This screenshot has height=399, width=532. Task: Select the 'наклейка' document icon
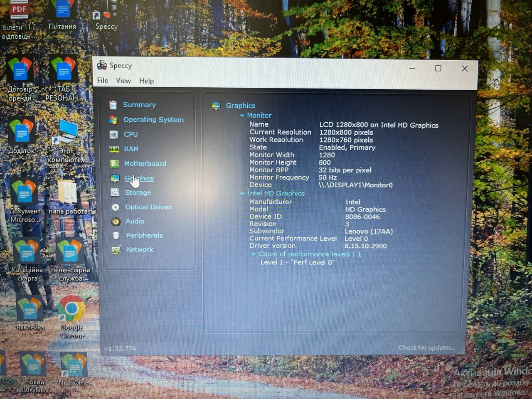coord(30,313)
